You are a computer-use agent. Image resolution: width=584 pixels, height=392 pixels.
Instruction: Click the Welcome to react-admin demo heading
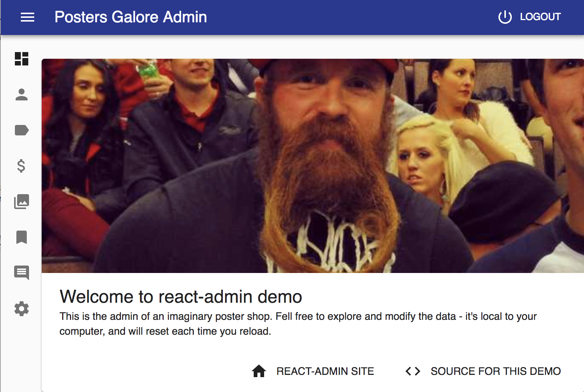(181, 296)
